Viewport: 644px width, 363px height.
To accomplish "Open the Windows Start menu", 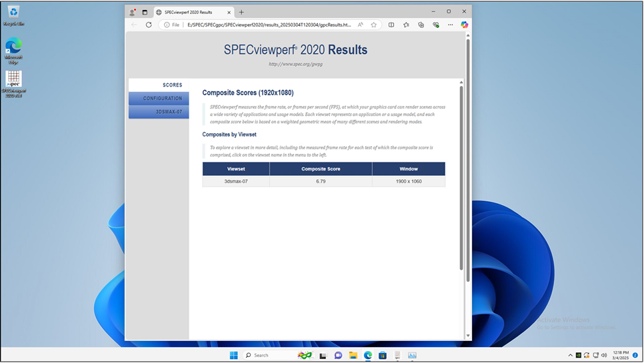I will pyautogui.click(x=234, y=355).
